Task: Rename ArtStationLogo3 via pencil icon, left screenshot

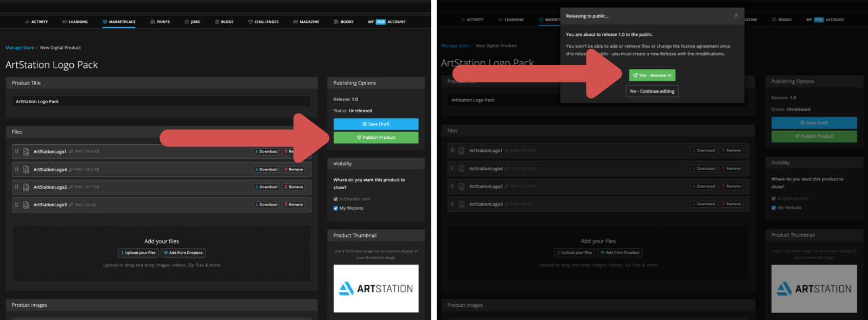Action: (x=71, y=204)
